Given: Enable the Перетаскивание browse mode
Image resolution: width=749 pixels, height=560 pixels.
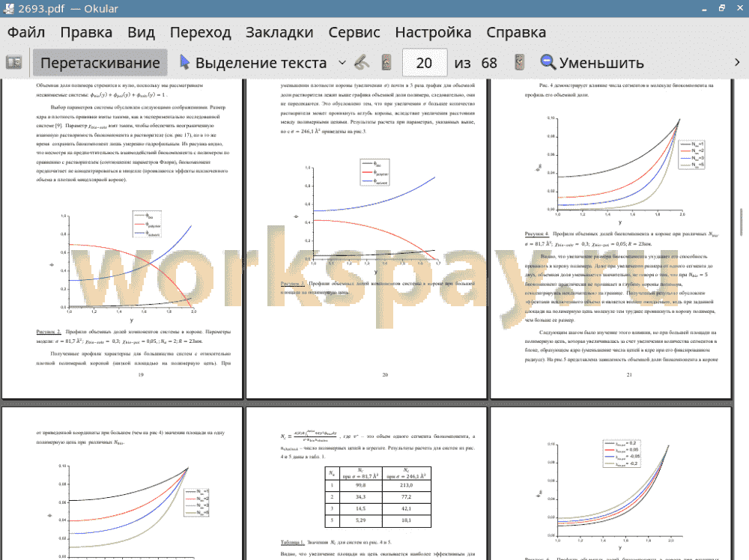Looking at the screenshot, I should point(100,63).
